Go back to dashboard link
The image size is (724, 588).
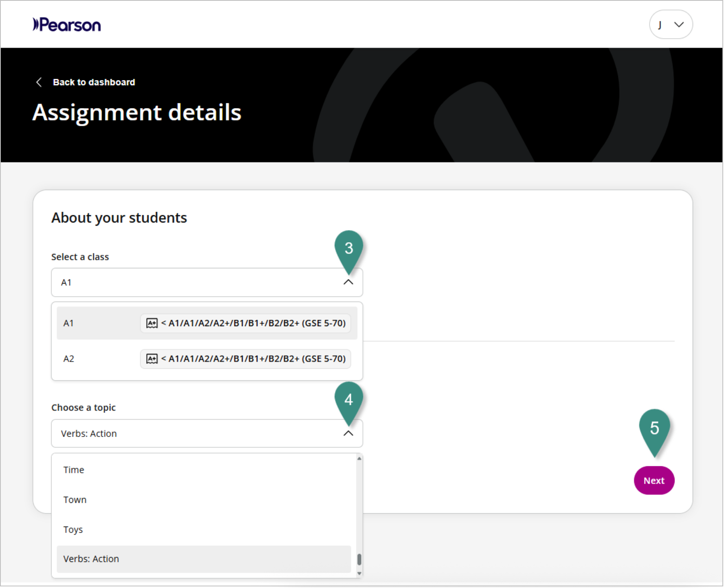click(94, 82)
